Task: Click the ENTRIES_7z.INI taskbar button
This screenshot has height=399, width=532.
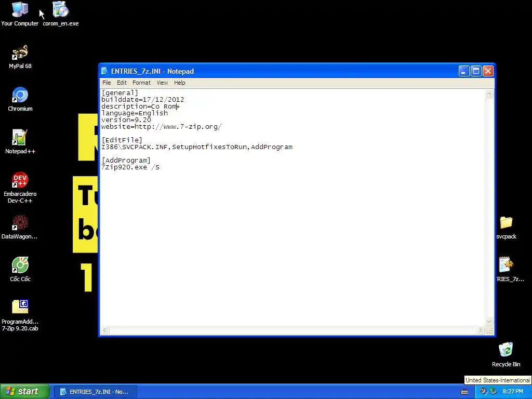Action: click(96, 392)
